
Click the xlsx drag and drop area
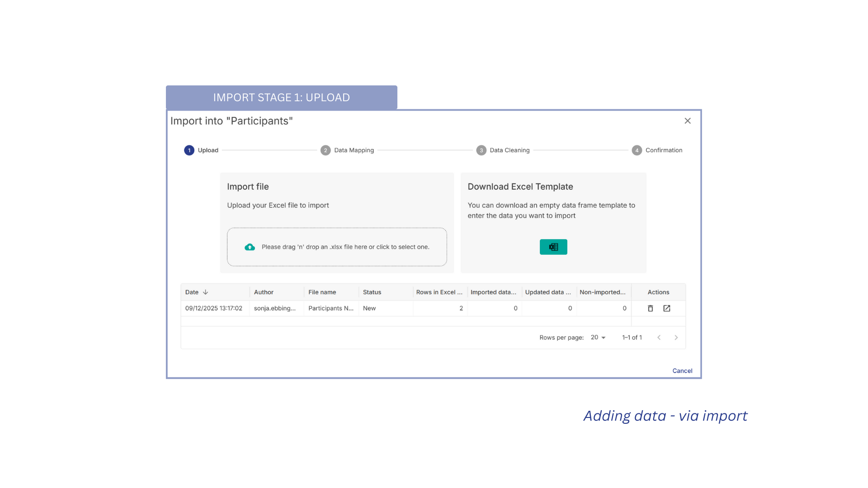tap(337, 247)
